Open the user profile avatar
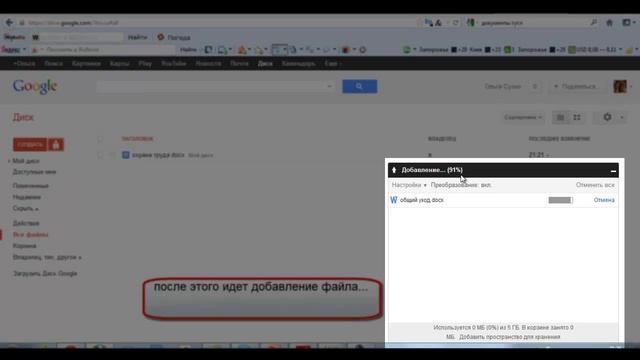The height and width of the screenshot is (360, 640). coord(620,87)
